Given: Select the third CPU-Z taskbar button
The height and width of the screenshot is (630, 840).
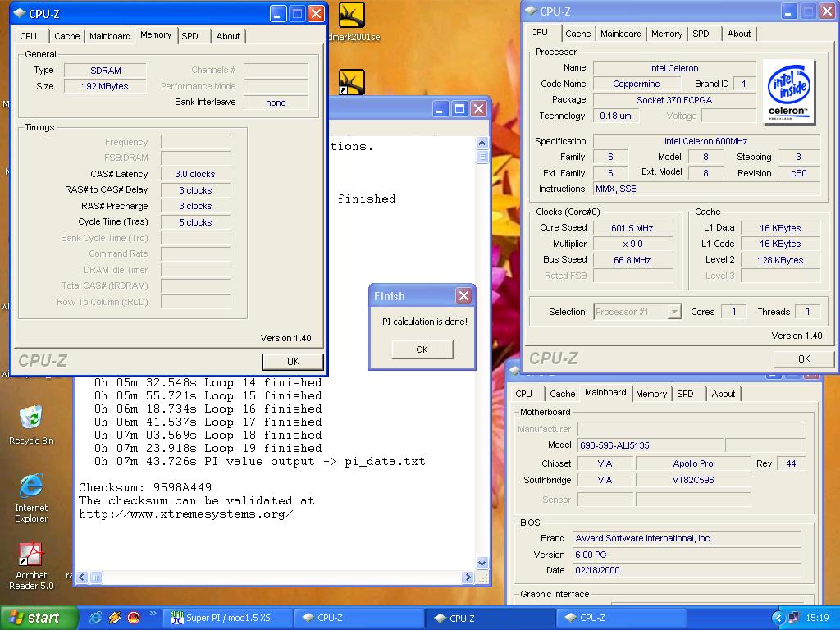Looking at the screenshot, I should tap(622, 618).
